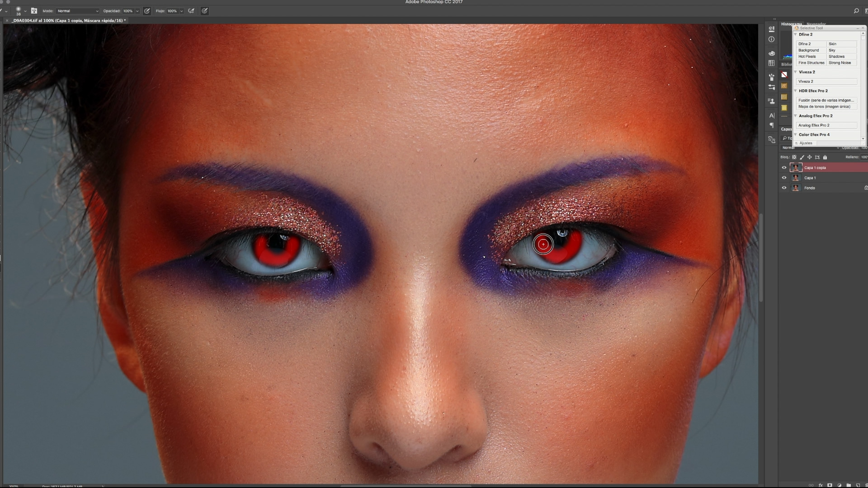This screenshot has height=488, width=868.
Task: Click Fusión (serie de varias imágenes) button
Action: coord(827,100)
